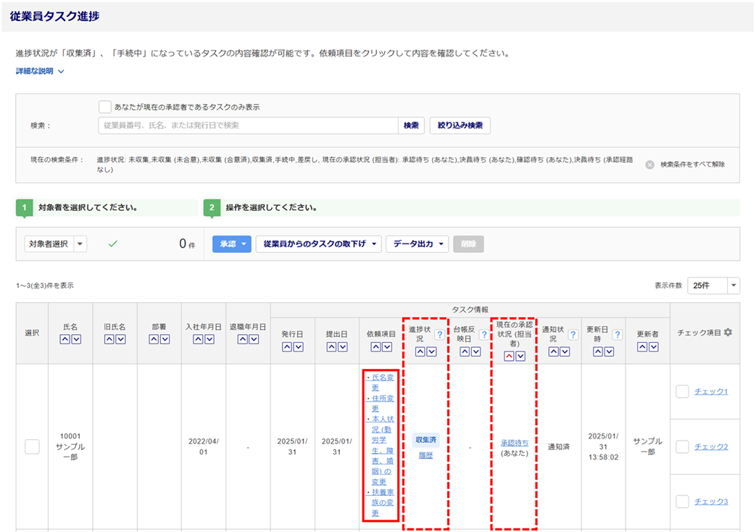This screenshot has width=756, height=532.
Task: Click the gear icon beside チェック項目
Action: click(728, 332)
